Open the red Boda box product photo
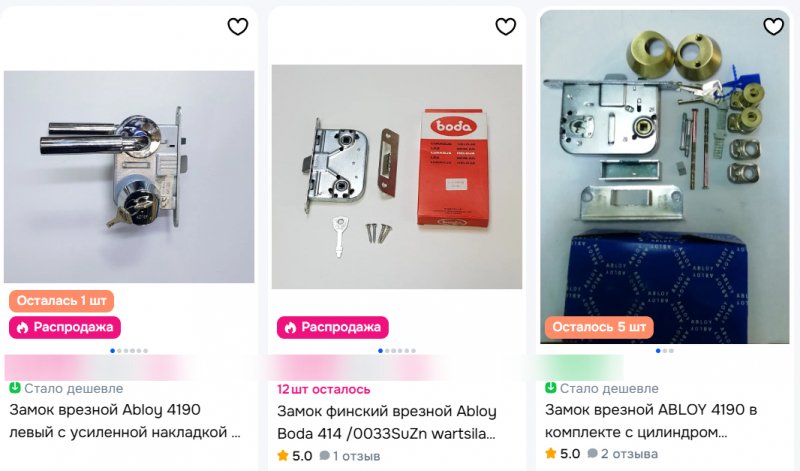800x471 pixels. [397, 177]
